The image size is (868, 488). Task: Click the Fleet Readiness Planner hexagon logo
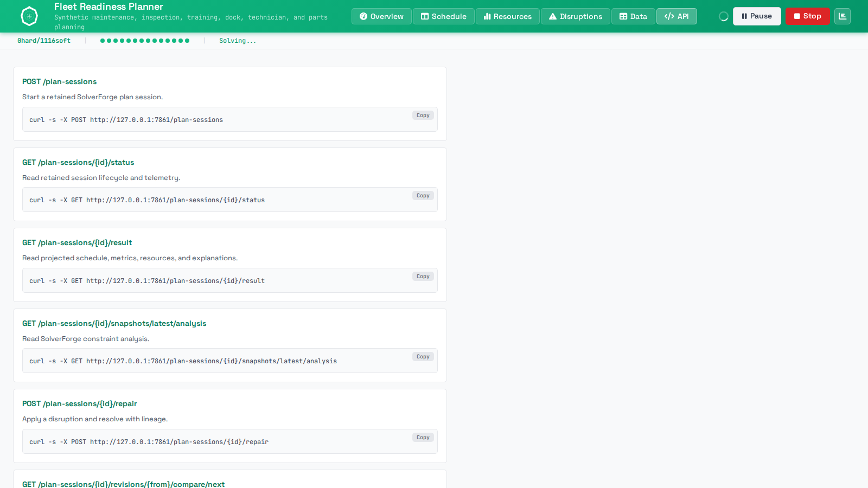pos(29,16)
